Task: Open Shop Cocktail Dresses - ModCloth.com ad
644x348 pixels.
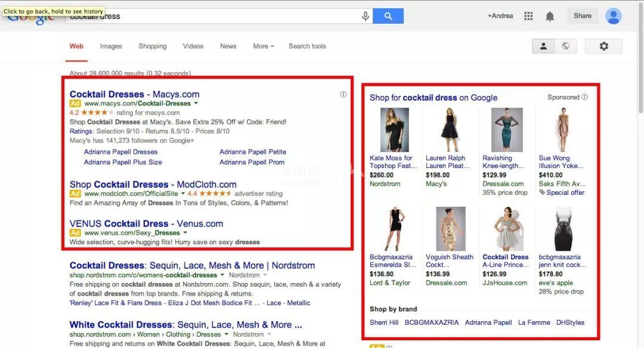Action: tap(153, 184)
